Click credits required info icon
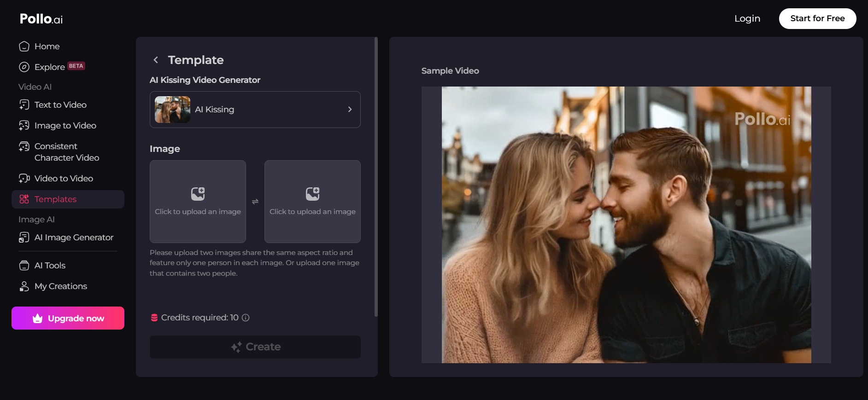The image size is (868, 400). [x=246, y=318]
